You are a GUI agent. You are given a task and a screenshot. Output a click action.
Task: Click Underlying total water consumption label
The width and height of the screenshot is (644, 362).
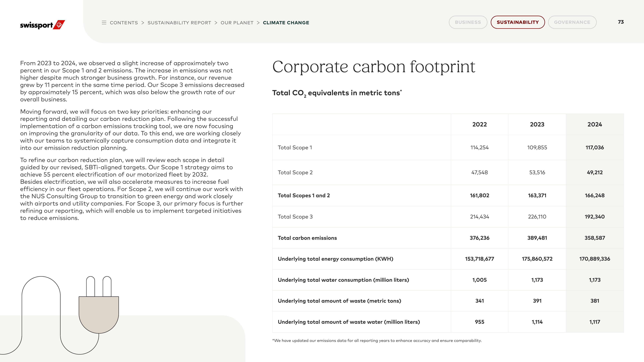click(343, 280)
